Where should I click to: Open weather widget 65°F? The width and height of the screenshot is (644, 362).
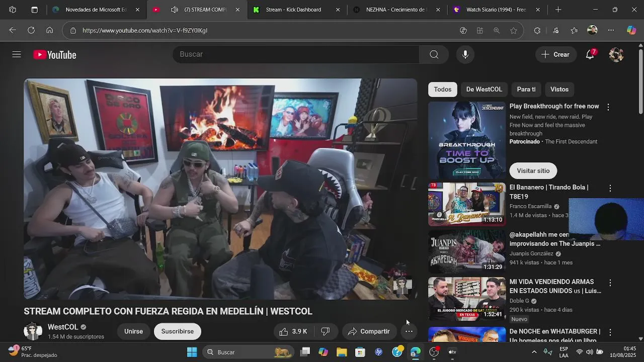coord(33,352)
